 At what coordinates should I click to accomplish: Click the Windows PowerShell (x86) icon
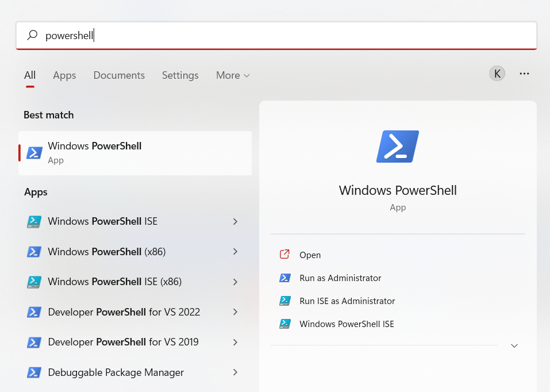34,252
